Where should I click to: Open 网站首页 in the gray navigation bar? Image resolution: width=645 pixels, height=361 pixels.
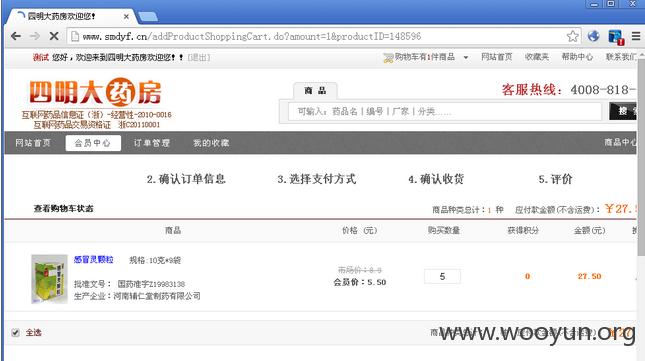point(33,143)
